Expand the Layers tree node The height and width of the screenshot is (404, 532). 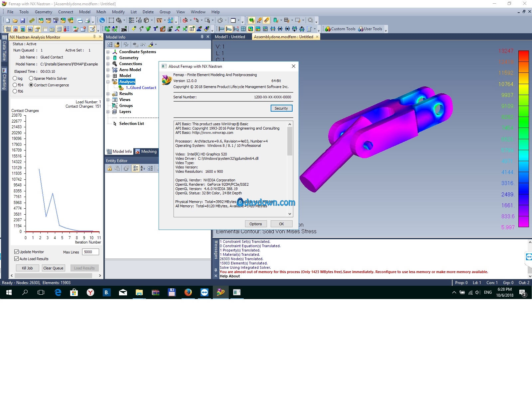(108, 112)
